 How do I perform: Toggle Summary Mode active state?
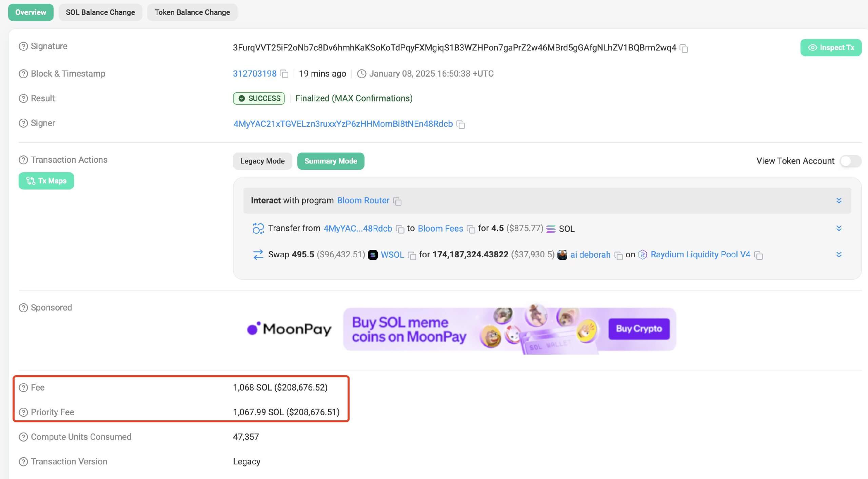click(x=330, y=160)
